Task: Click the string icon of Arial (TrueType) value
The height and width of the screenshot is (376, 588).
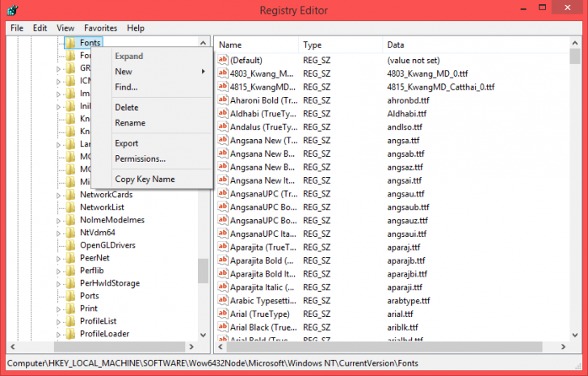Action: tap(223, 314)
